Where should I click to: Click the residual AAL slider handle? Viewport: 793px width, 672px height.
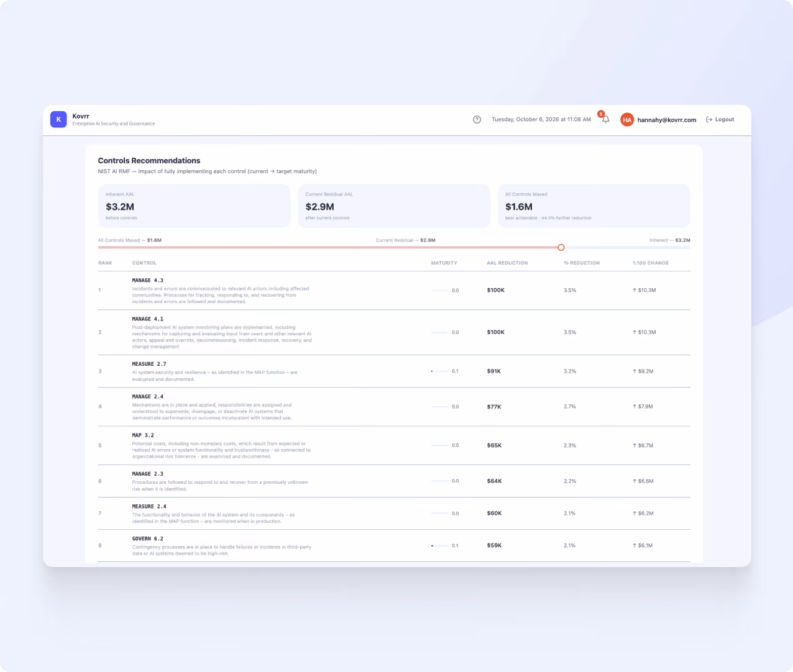click(x=561, y=247)
